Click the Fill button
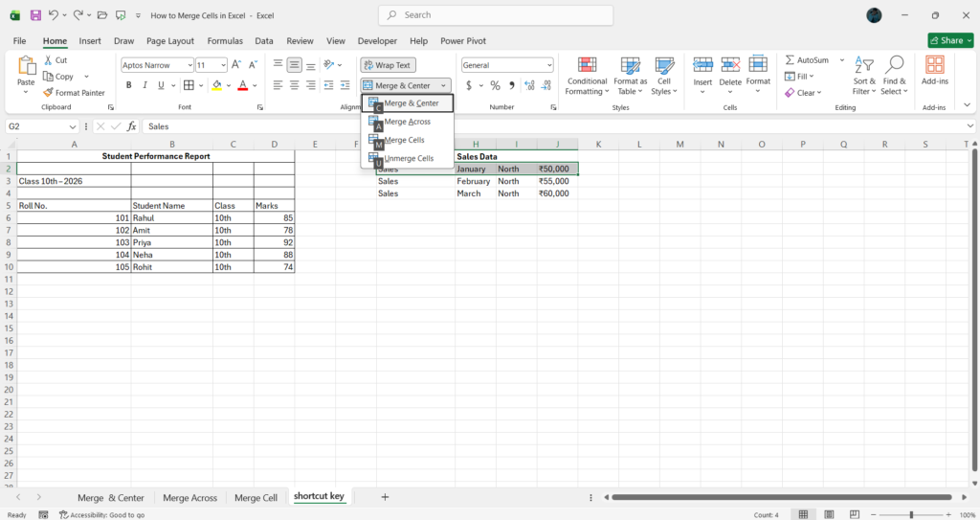 tap(799, 77)
